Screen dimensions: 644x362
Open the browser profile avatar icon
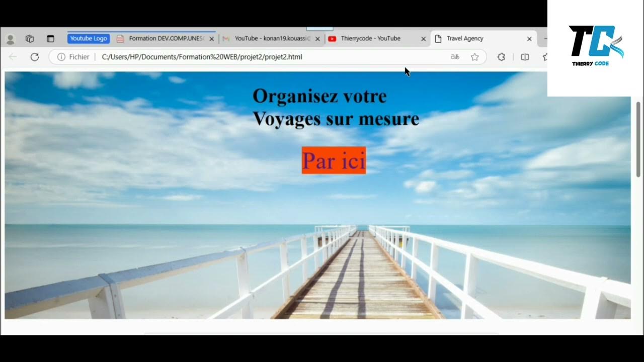point(10,39)
